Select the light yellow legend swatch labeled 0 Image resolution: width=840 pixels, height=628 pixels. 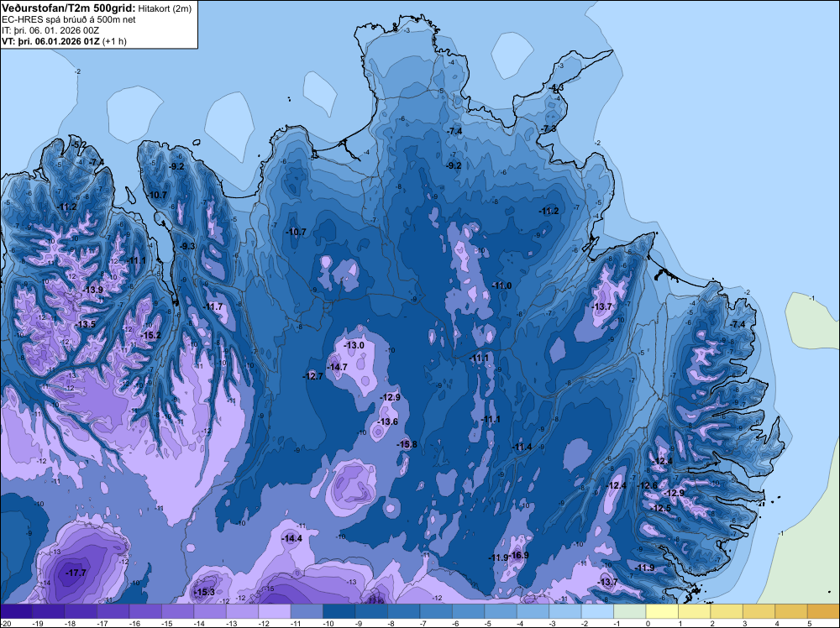(662, 611)
